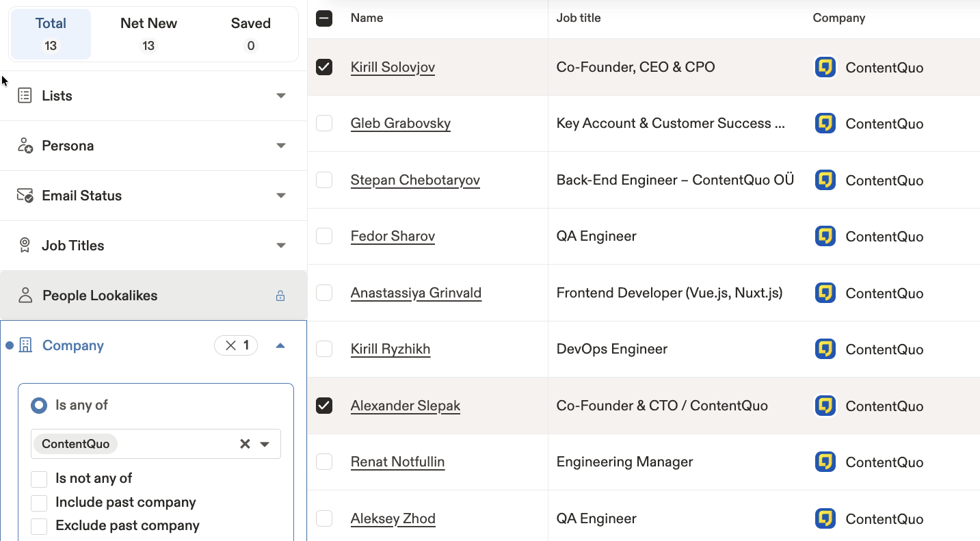Click the People Lookalikes person icon
The image size is (980, 541).
coord(25,295)
